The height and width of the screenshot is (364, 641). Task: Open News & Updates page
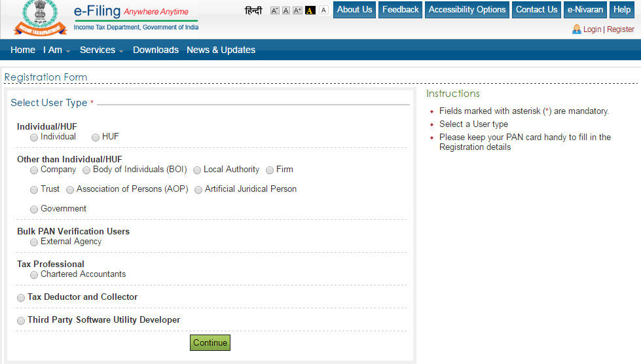pyautogui.click(x=221, y=50)
